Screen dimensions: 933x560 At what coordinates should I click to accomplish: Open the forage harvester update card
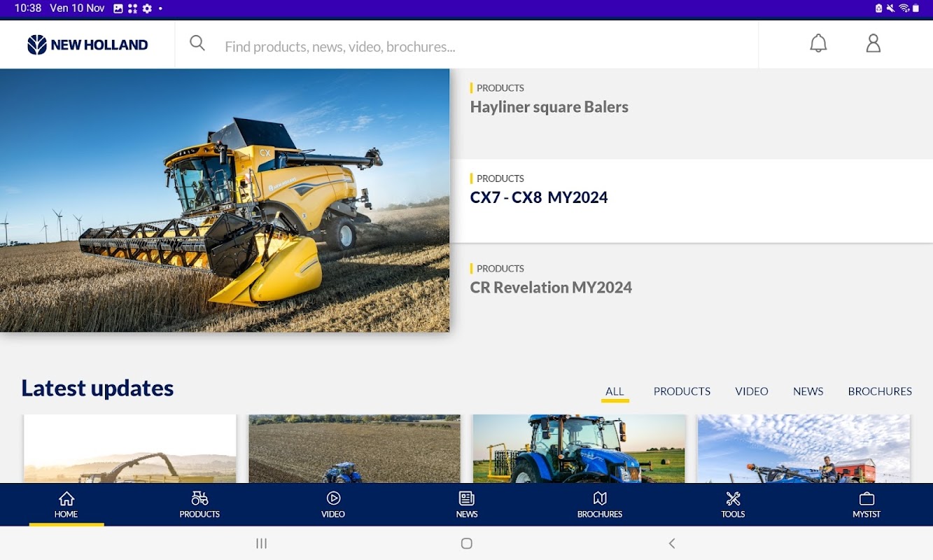[130, 449]
